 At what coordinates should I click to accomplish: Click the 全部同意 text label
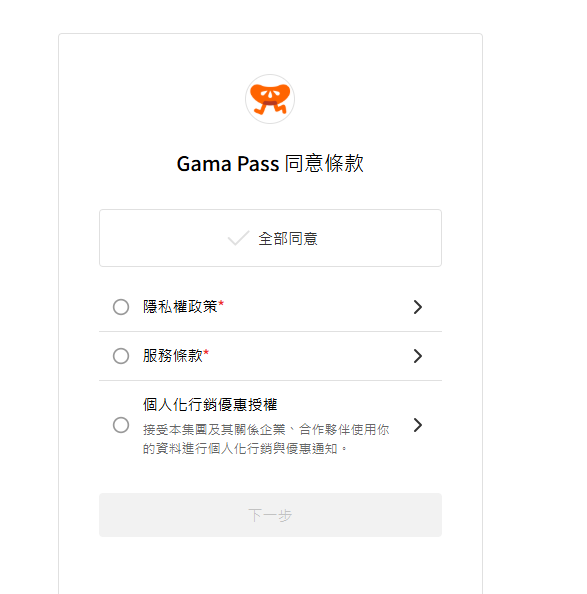pyautogui.click(x=288, y=239)
